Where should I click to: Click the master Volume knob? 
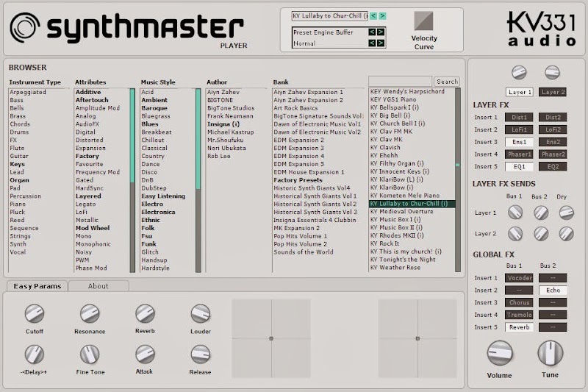500,353
